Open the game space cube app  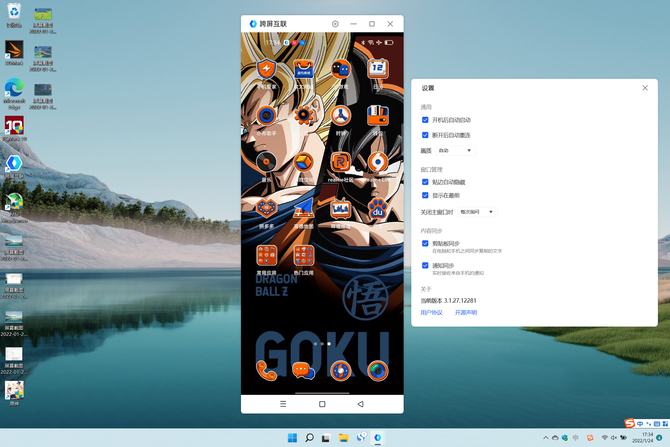pos(303,162)
